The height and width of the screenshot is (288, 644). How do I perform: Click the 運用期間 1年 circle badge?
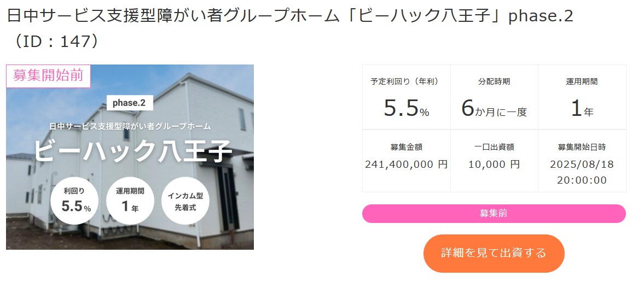pyautogui.click(x=130, y=201)
